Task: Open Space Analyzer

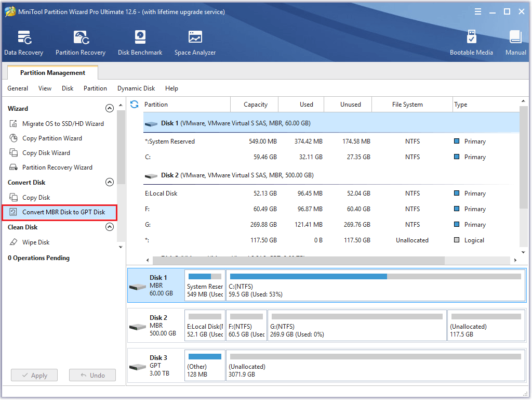Action: tap(195, 43)
